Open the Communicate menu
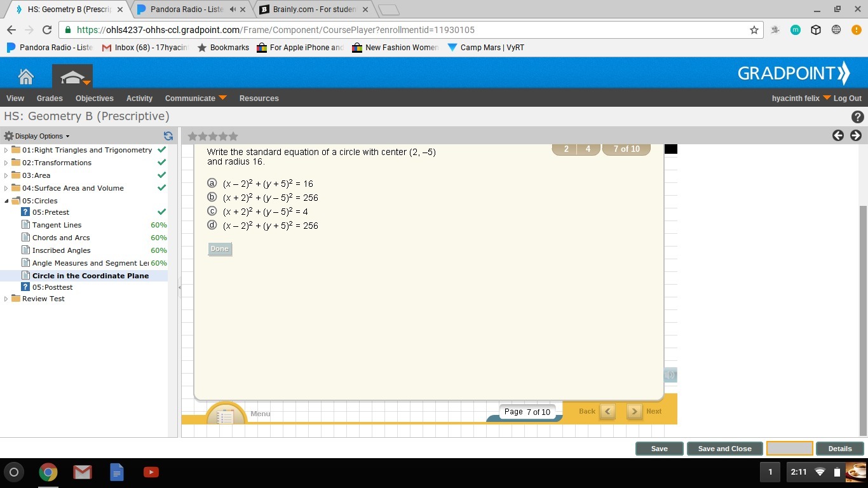The width and height of the screenshot is (868, 488). coord(196,98)
